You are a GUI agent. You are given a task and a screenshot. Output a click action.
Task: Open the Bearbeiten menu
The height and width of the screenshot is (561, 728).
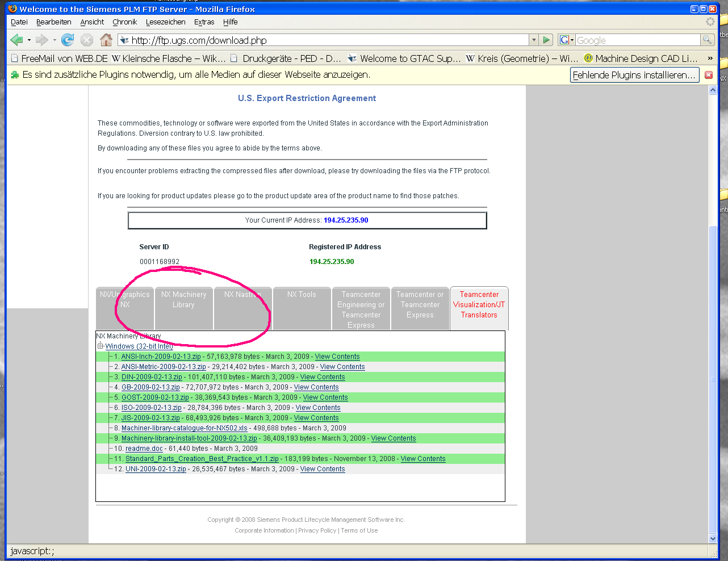(x=54, y=22)
